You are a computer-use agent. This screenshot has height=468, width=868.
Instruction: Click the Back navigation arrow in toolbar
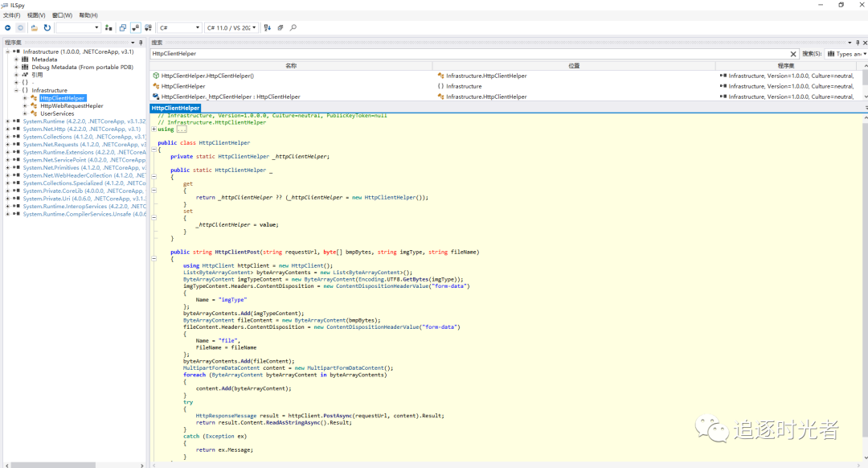coord(8,27)
